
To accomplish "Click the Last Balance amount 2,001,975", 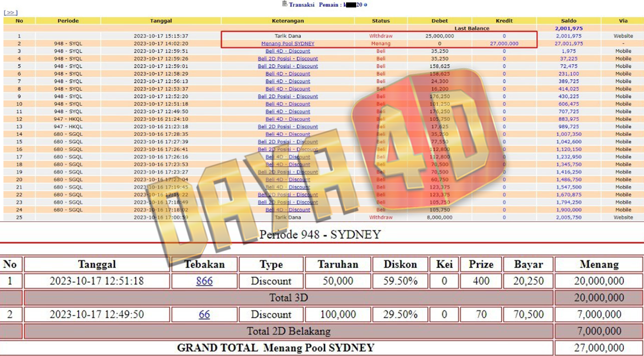I will click(x=568, y=29).
